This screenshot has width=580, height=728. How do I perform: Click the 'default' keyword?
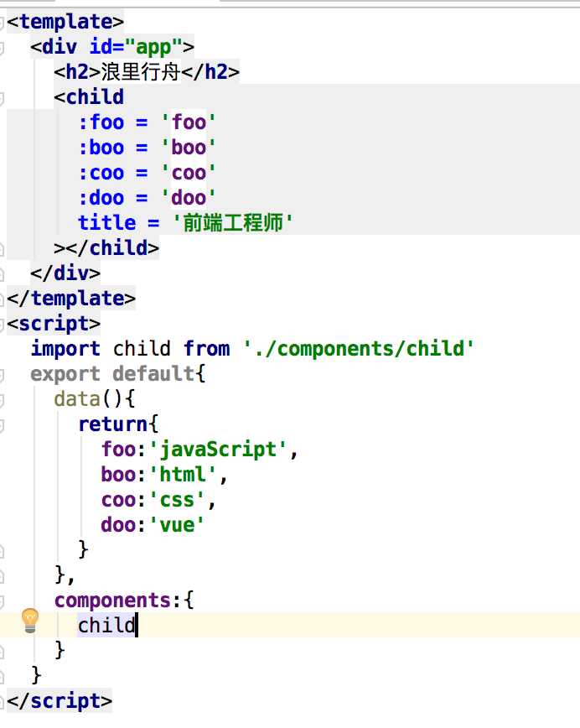pyautogui.click(x=153, y=374)
